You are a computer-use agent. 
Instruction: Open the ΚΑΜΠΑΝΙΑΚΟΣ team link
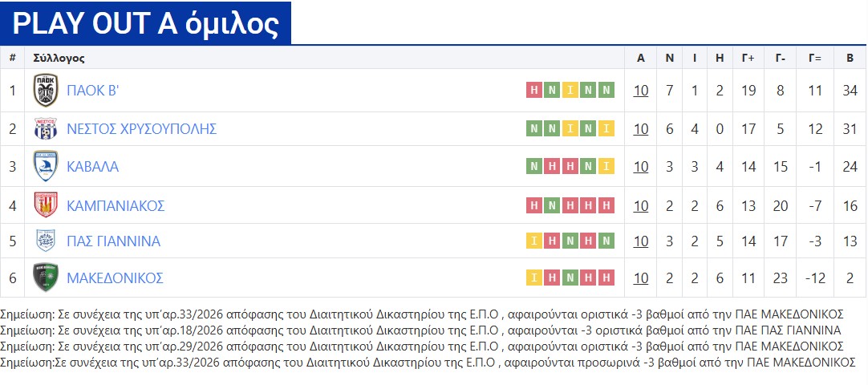click(116, 205)
